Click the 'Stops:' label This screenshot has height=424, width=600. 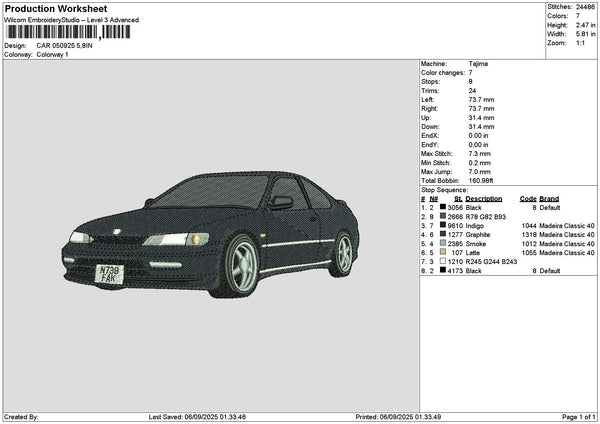pos(430,82)
